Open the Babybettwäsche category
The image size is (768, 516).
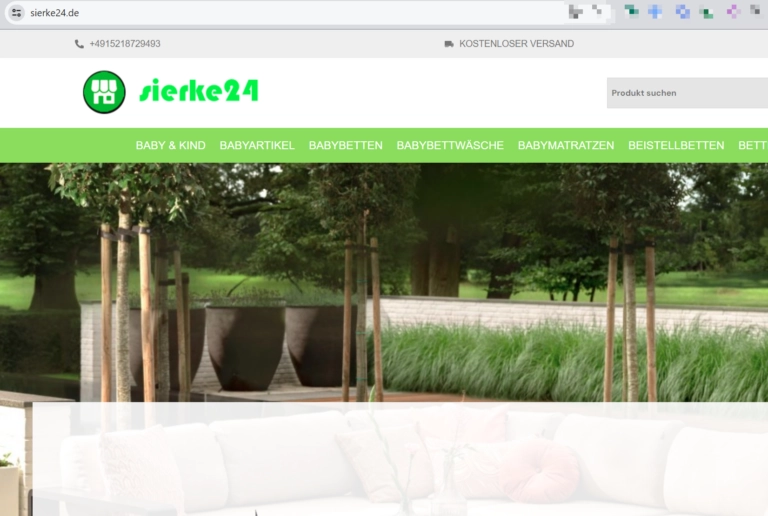(x=450, y=145)
